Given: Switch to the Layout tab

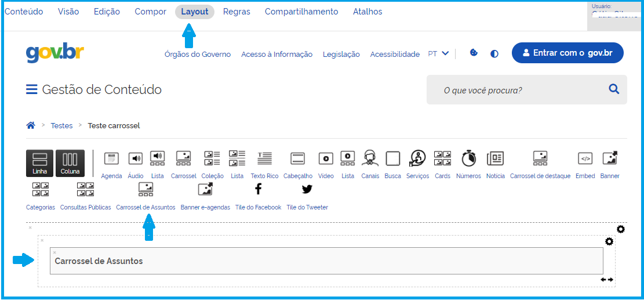Looking at the screenshot, I should click(x=195, y=12).
